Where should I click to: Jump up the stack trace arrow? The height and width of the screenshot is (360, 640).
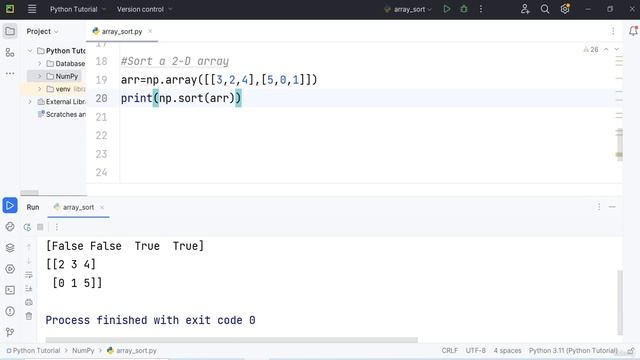(29, 247)
